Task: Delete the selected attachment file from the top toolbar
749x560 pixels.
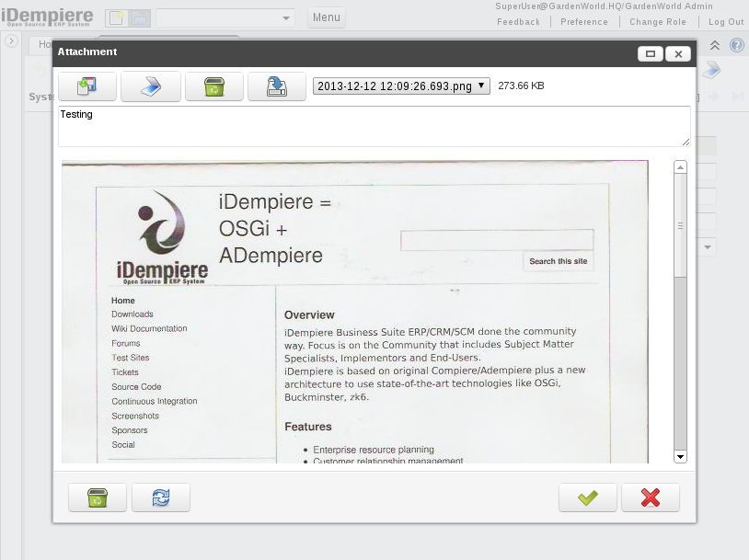Action: click(213, 86)
